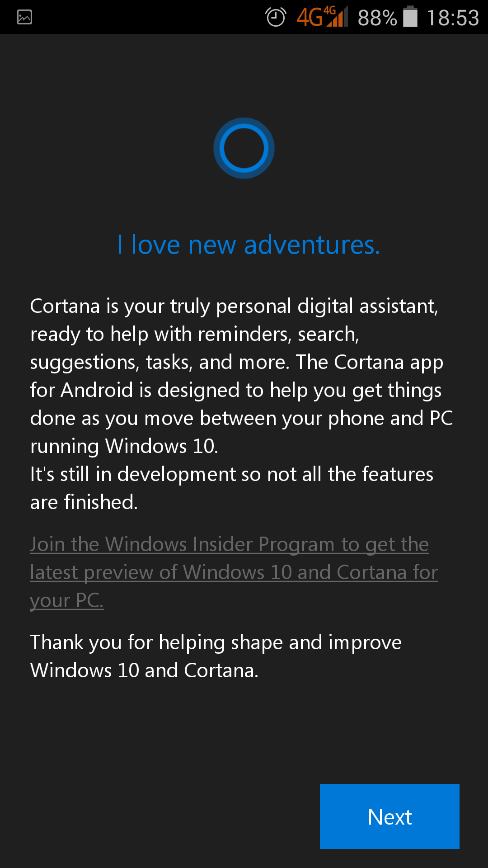This screenshot has height=868, width=488.
Task: Tap the 'It's still in development' sentence
Action: [x=232, y=488]
